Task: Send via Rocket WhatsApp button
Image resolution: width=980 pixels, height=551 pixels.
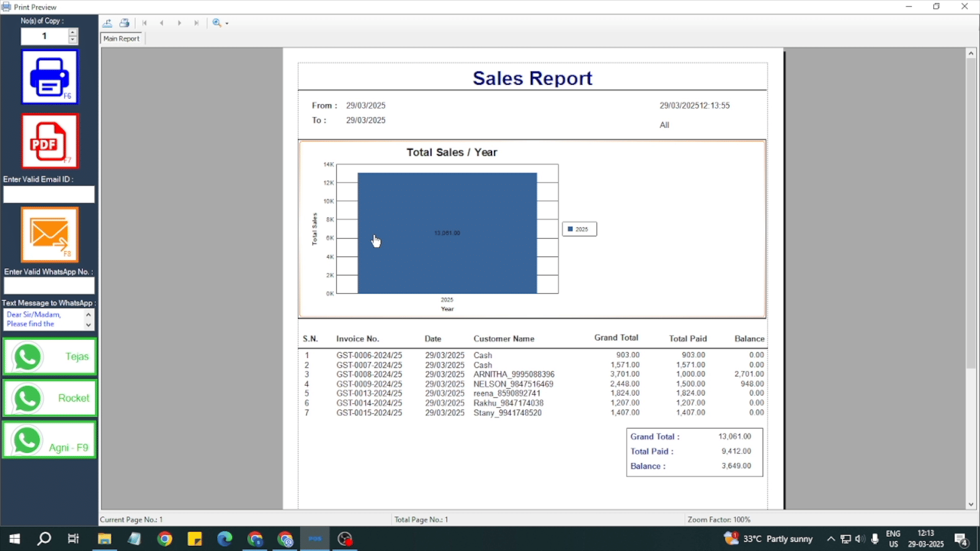Action: pyautogui.click(x=50, y=398)
